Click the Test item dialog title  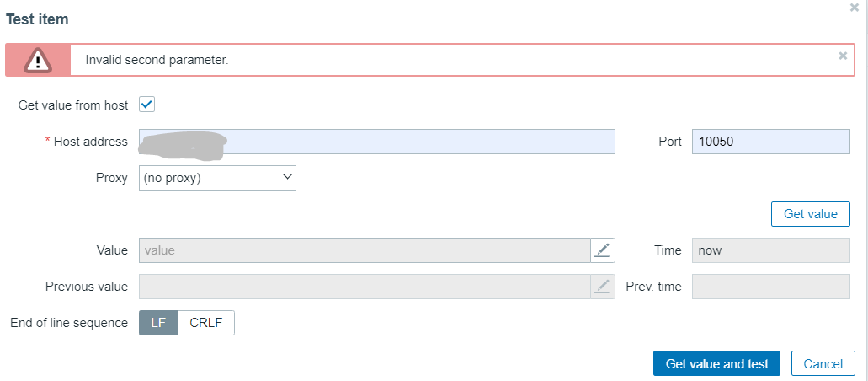pos(38,19)
